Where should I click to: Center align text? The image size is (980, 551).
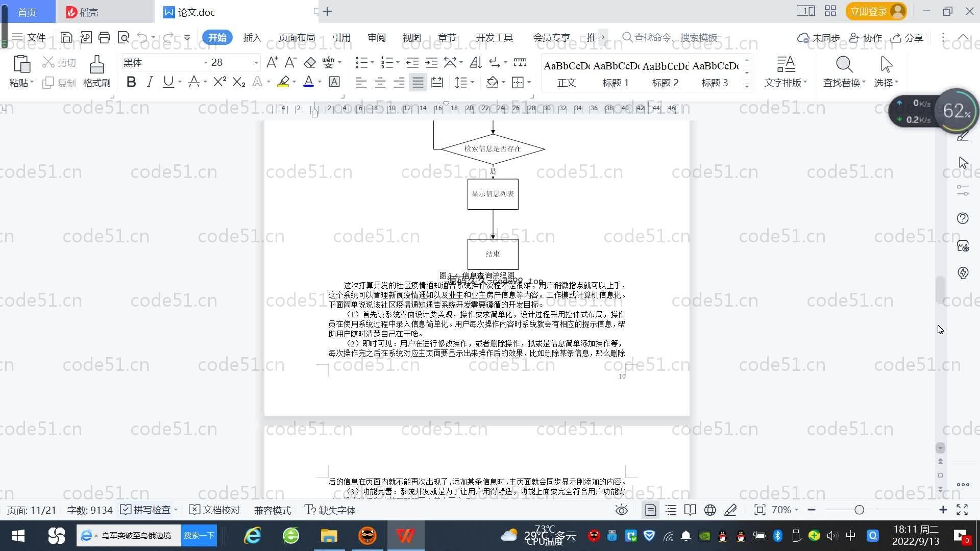point(380,82)
